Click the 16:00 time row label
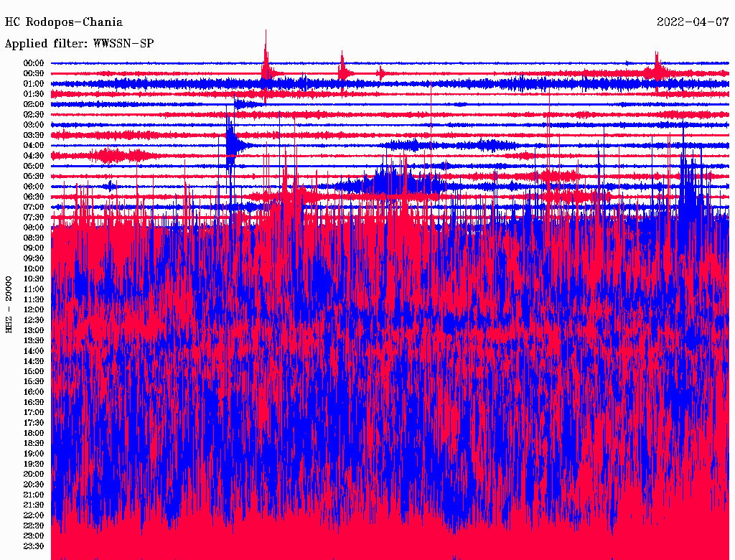735x560 pixels. point(34,392)
